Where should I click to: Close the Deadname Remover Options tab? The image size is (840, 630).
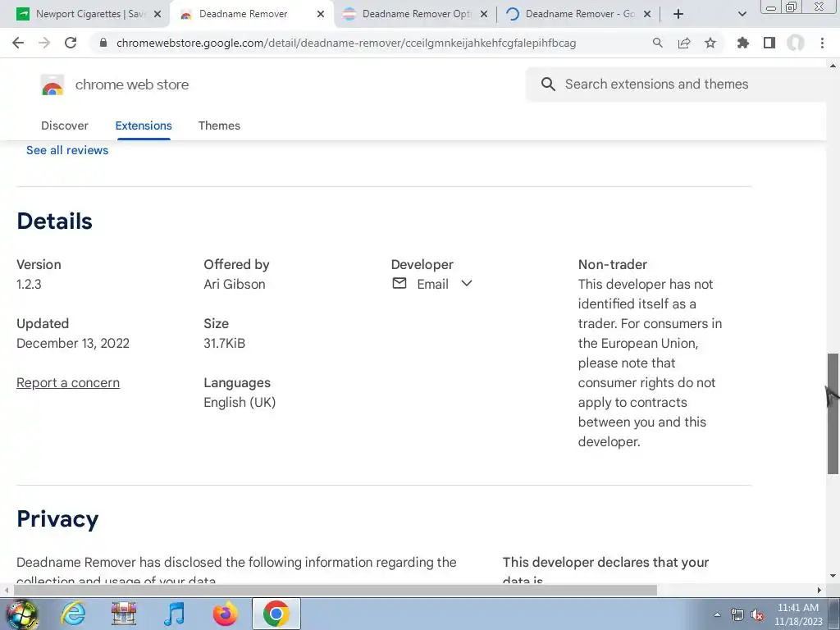(x=484, y=14)
